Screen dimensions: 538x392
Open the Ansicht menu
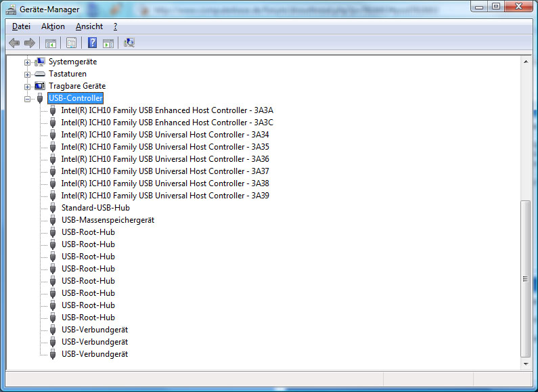pyautogui.click(x=89, y=26)
